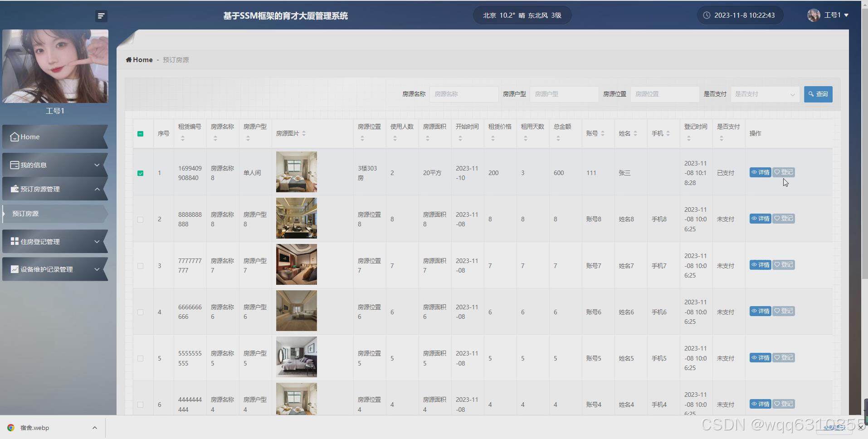Toggle the sidebar collapse icon
Viewport: 868px width, 439px height.
(x=101, y=16)
